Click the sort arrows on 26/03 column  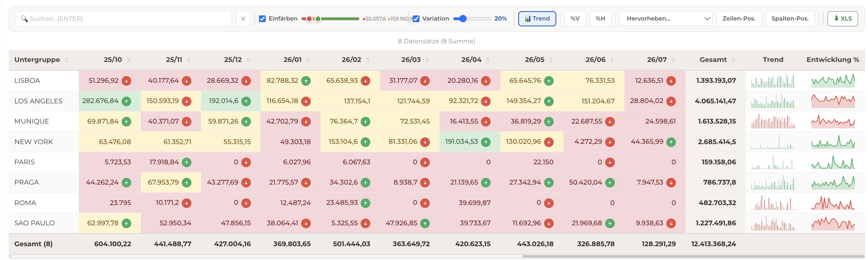click(427, 60)
